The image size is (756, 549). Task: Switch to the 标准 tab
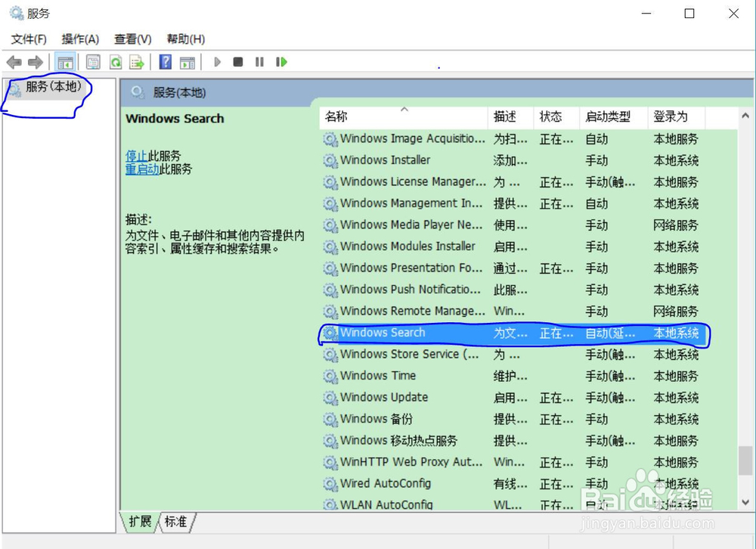[175, 522]
